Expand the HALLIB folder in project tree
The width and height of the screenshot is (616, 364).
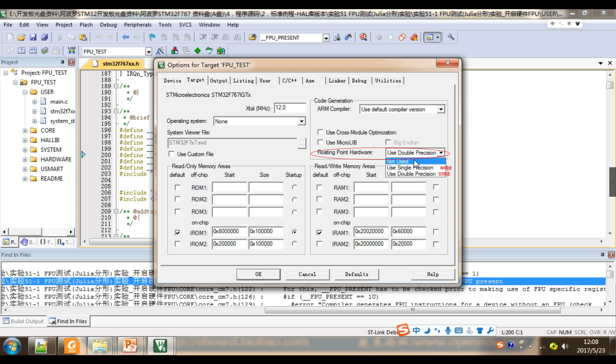pos(25,140)
